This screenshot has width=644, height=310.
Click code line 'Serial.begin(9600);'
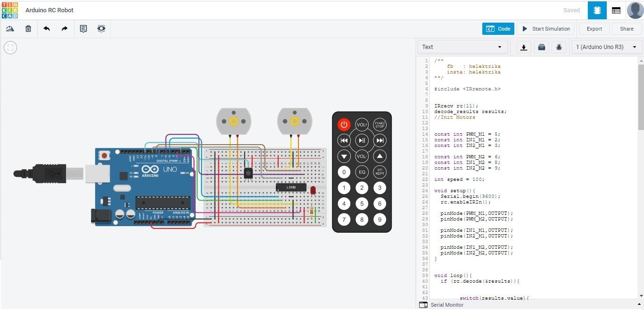(471, 196)
